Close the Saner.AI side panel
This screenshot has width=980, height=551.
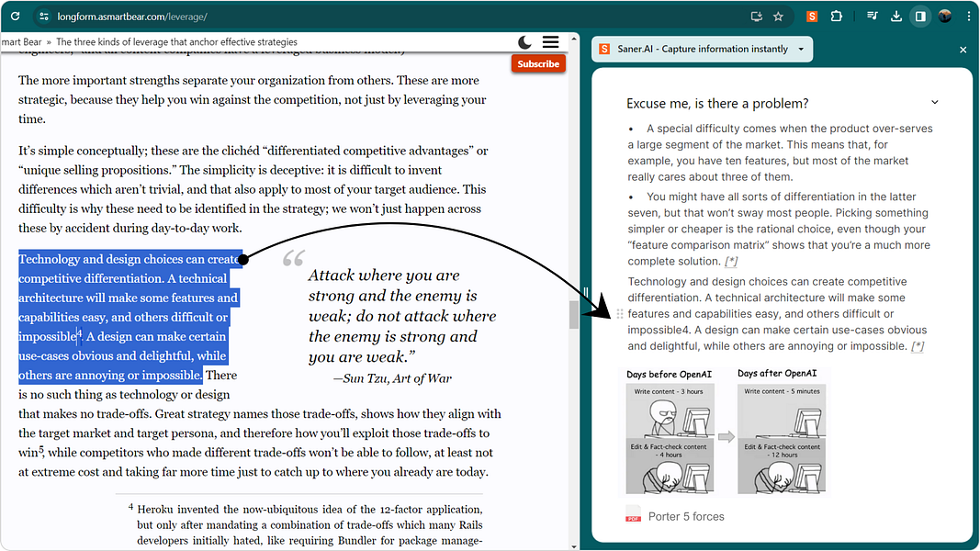(x=963, y=50)
